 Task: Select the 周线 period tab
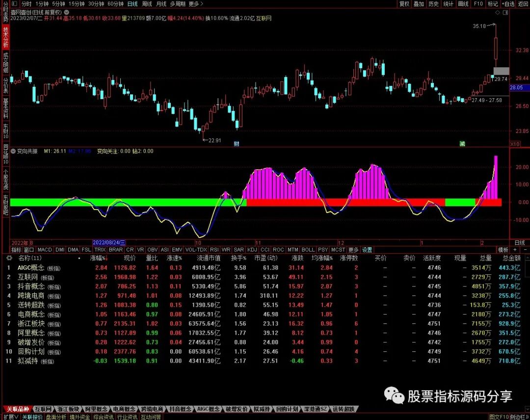point(147,4)
